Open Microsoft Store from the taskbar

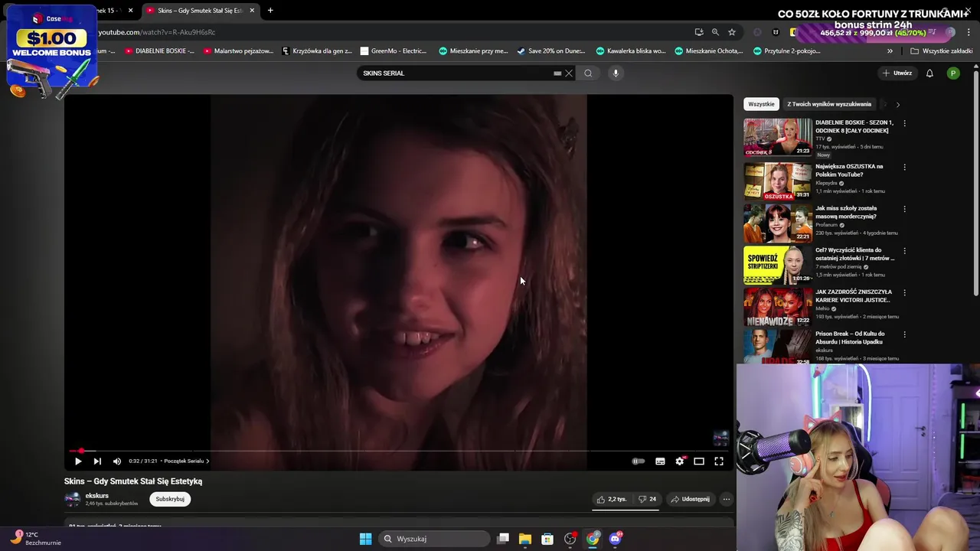click(x=547, y=539)
